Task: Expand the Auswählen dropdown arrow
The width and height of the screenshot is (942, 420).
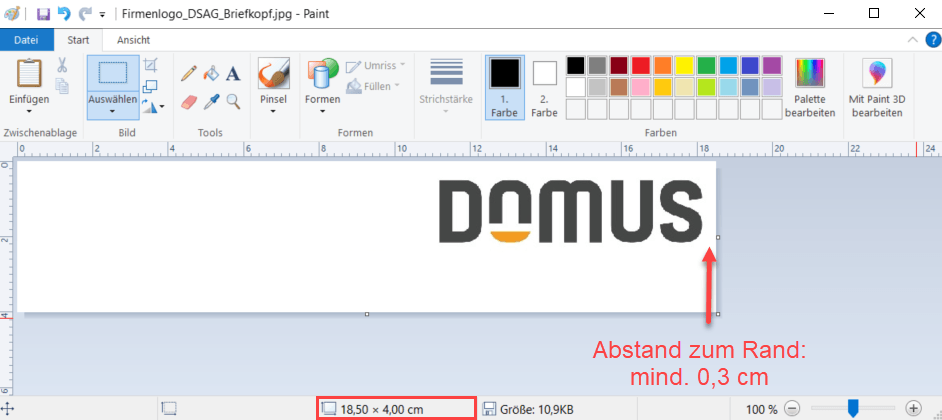Action: (x=113, y=111)
